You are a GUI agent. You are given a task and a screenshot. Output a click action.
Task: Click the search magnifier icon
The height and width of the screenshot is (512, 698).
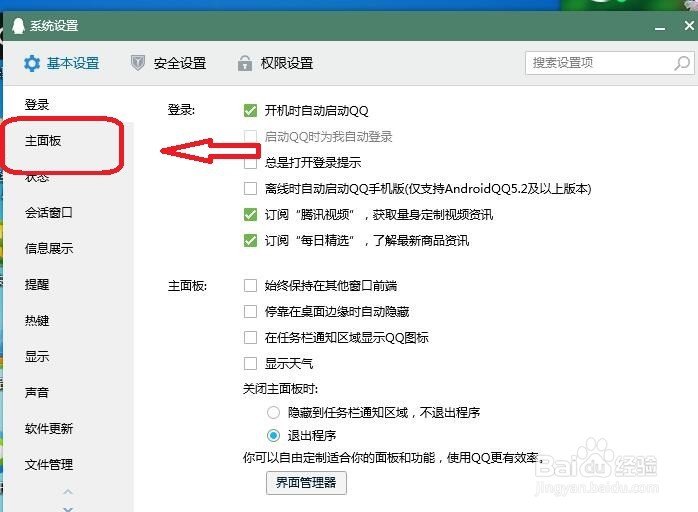[681, 63]
